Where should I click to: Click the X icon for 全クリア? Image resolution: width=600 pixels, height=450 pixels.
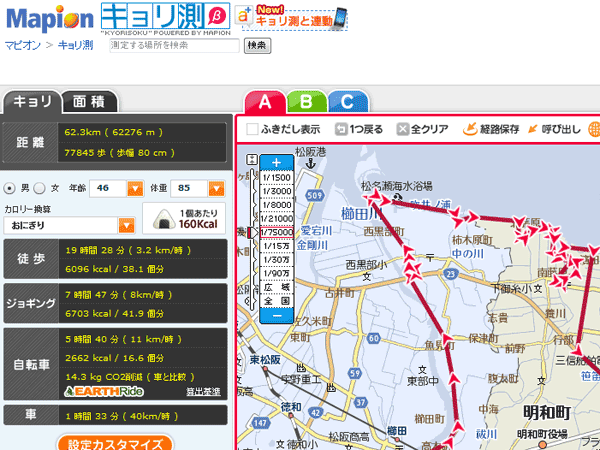(402, 129)
